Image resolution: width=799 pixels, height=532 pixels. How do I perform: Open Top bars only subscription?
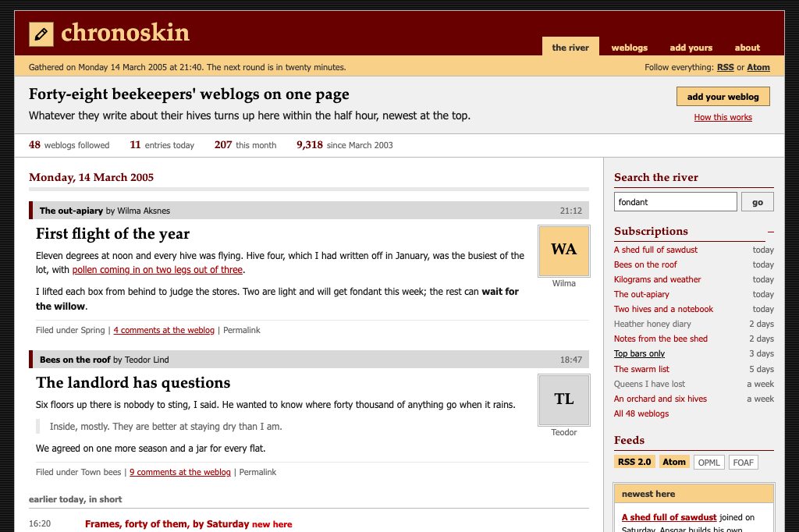click(639, 353)
